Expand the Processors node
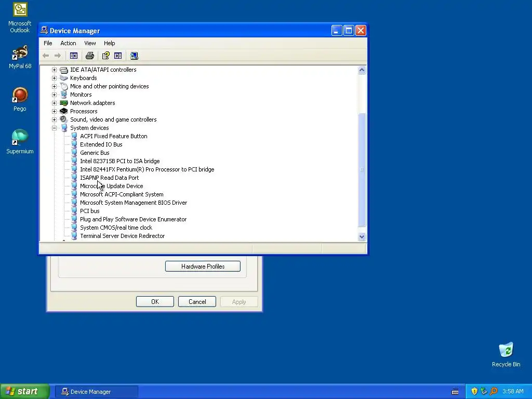 (x=54, y=111)
